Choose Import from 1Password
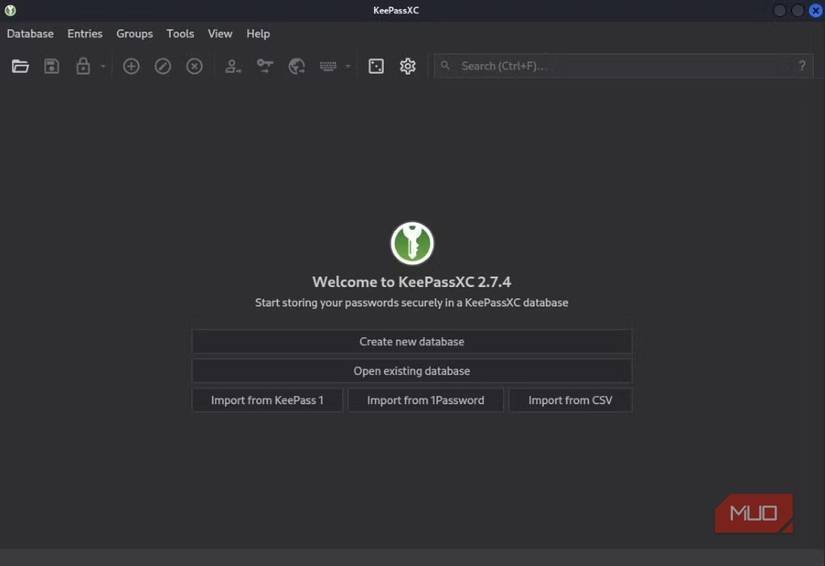The width and height of the screenshot is (825, 566). point(426,400)
